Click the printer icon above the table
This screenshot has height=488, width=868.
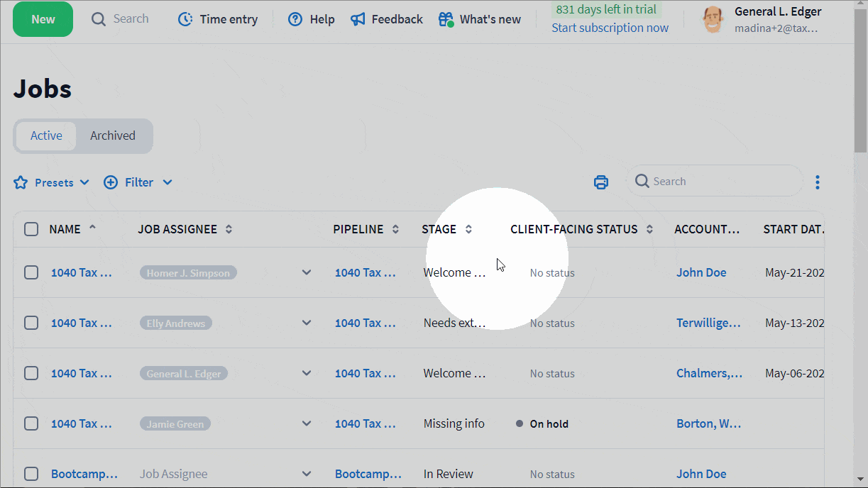[x=601, y=182]
